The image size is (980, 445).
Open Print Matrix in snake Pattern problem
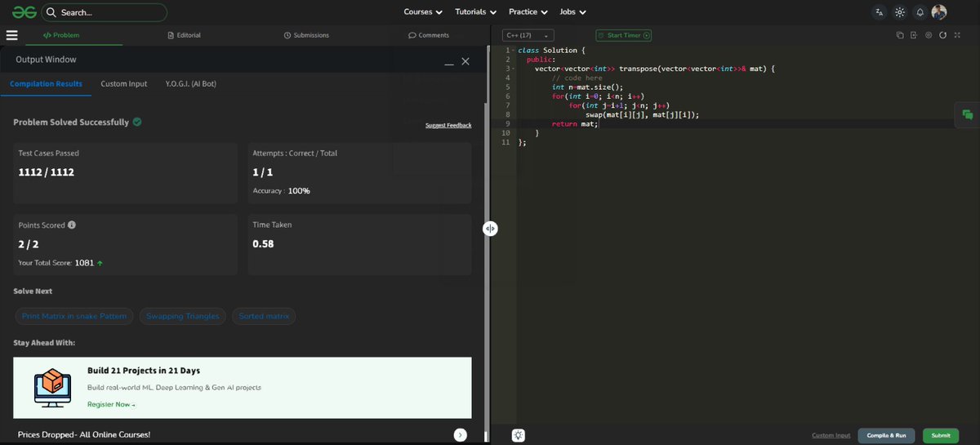(x=74, y=316)
